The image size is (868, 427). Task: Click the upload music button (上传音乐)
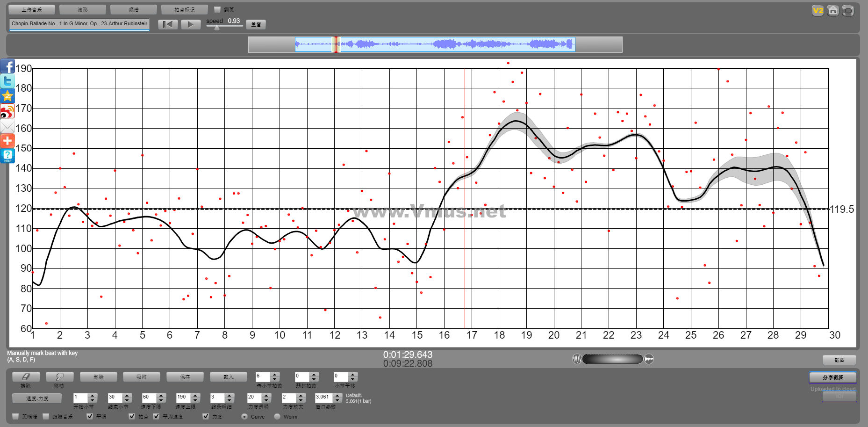pos(32,9)
